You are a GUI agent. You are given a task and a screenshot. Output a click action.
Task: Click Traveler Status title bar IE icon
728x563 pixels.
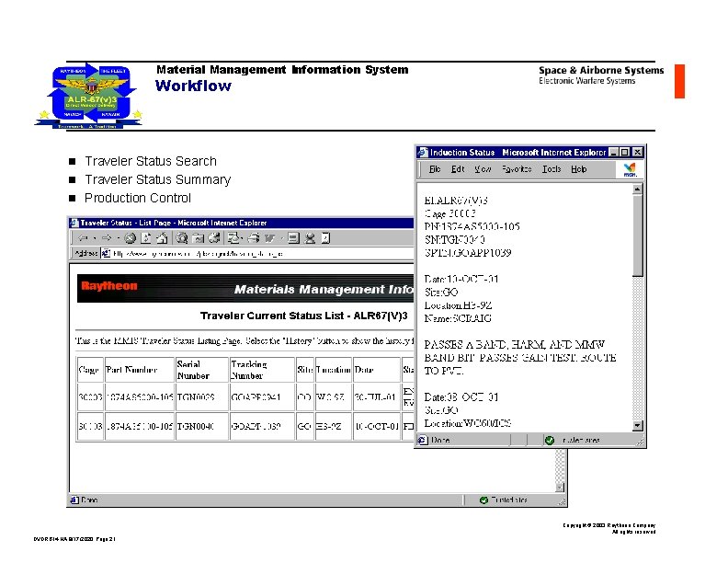pyautogui.click(x=74, y=223)
